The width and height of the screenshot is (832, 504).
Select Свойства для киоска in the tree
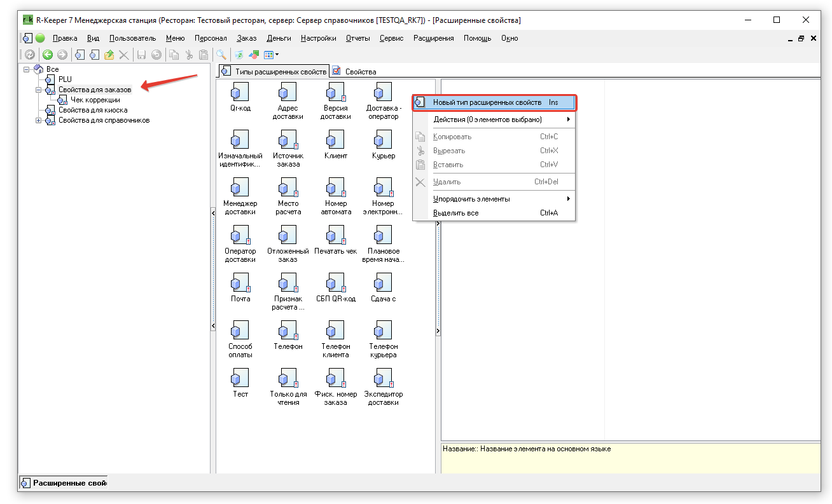click(93, 110)
